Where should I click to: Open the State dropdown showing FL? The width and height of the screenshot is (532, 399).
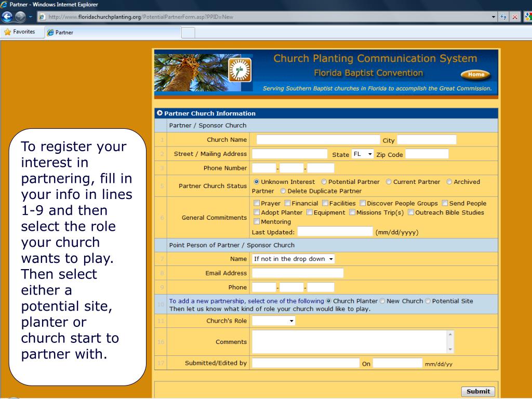pyautogui.click(x=362, y=154)
